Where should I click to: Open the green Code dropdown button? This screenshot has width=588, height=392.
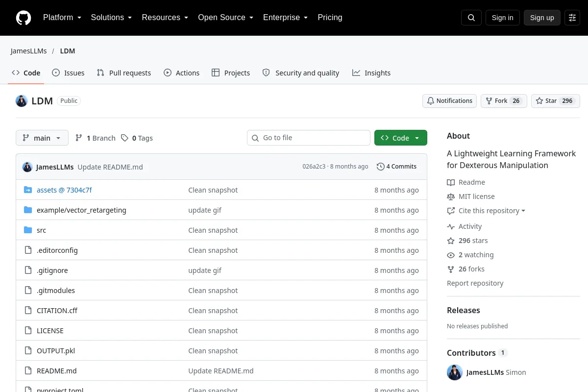click(x=401, y=138)
